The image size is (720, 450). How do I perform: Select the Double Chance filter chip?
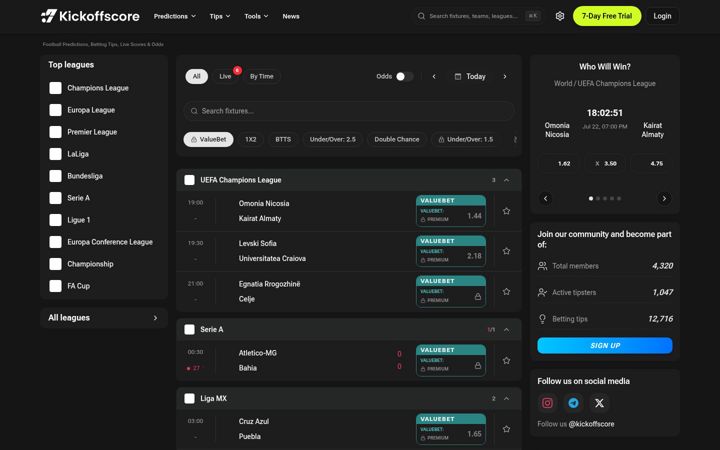coord(397,140)
